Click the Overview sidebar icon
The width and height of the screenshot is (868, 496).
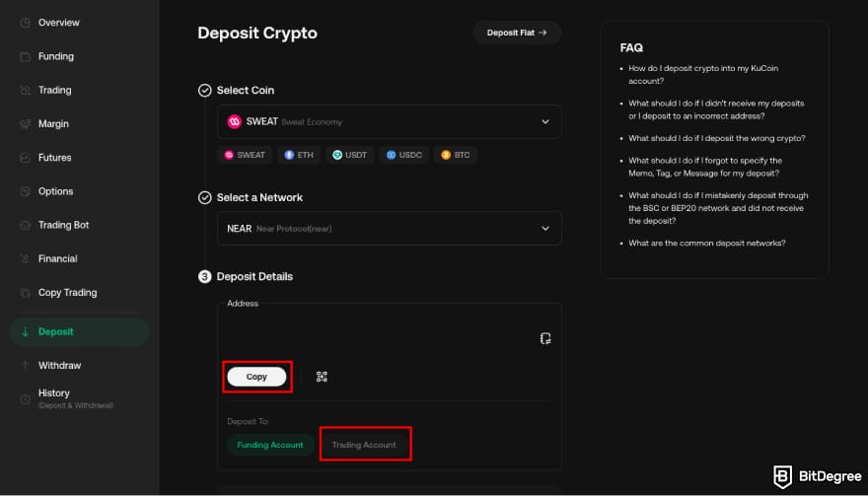pyautogui.click(x=26, y=23)
